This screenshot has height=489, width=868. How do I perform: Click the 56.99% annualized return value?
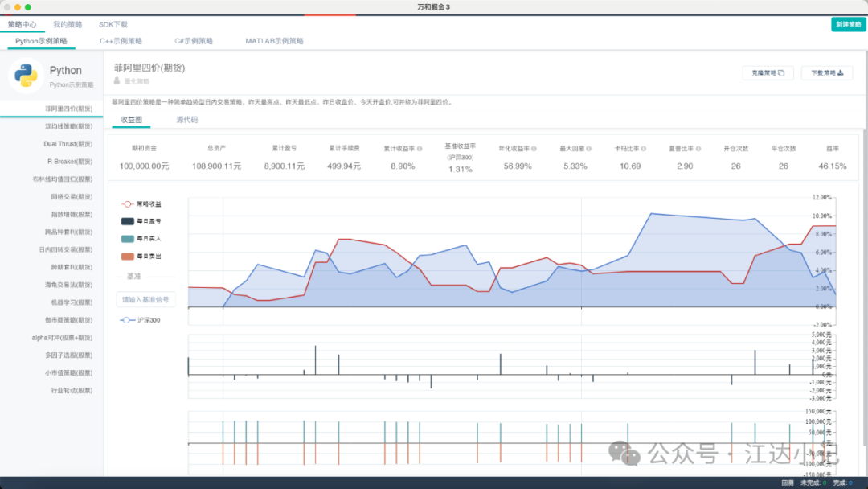point(518,166)
